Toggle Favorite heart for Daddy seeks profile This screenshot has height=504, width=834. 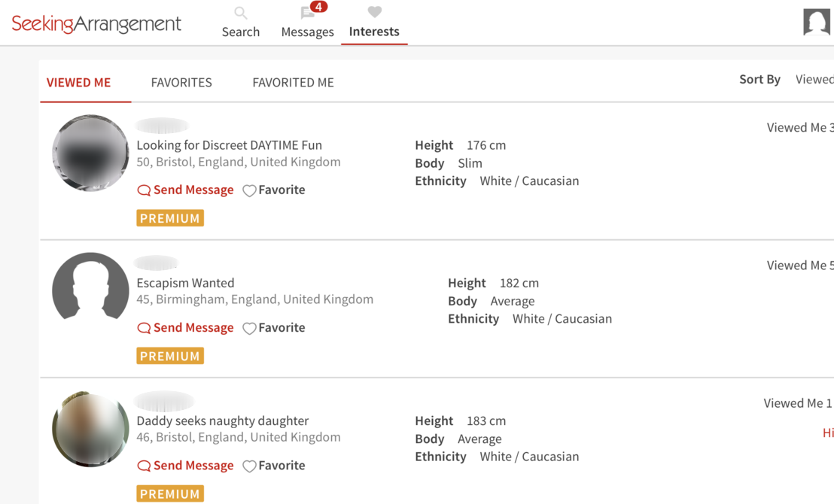click(x=249, y=466)
